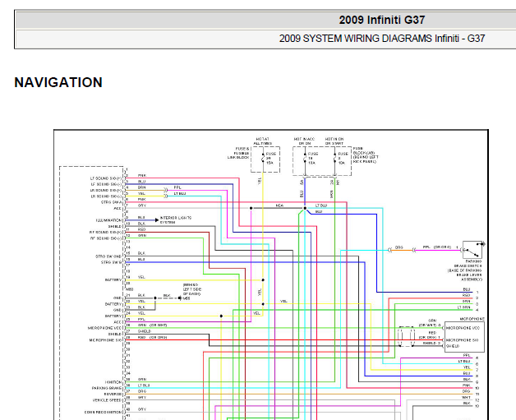Select the "2009 SYSTEM WIRING DIAGRAMS Infiniti - G37" subtitle

click(382, 39)
